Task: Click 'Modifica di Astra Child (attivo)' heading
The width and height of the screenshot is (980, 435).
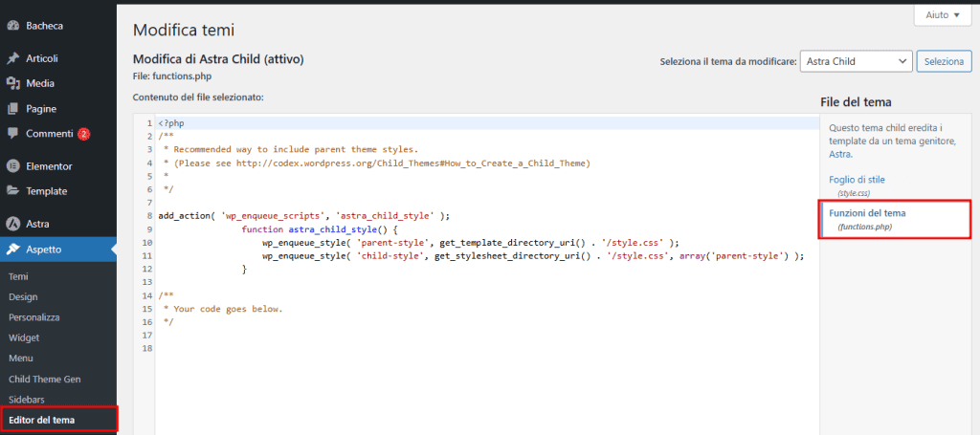Action: tap(218, 59)
